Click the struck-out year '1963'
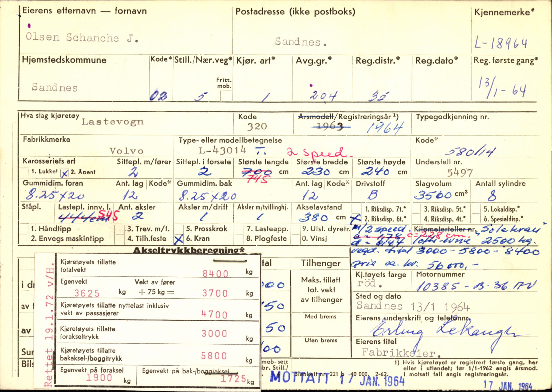 330,127
